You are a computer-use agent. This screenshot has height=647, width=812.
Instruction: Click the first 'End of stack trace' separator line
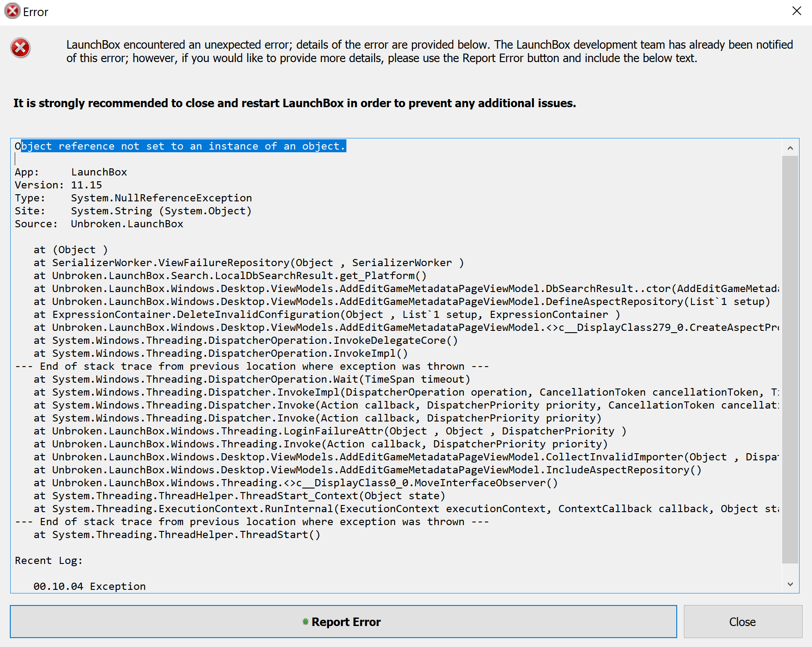tap(252, 366)
